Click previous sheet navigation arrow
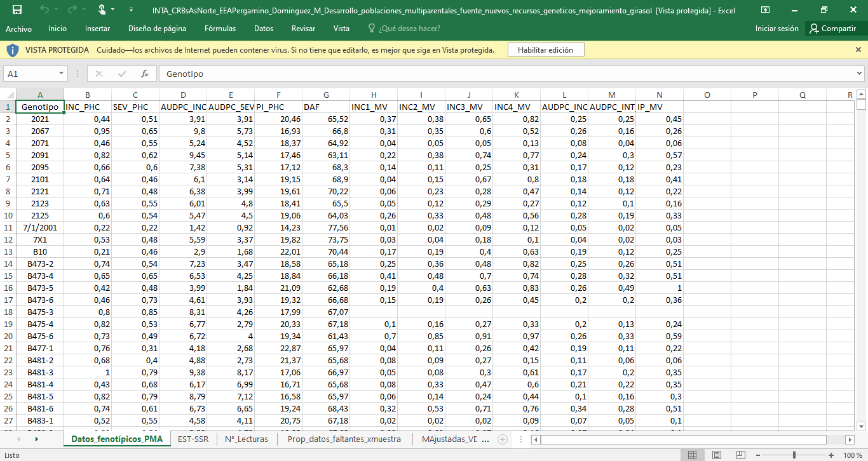 pyautogui.click(x=17, y=439)
